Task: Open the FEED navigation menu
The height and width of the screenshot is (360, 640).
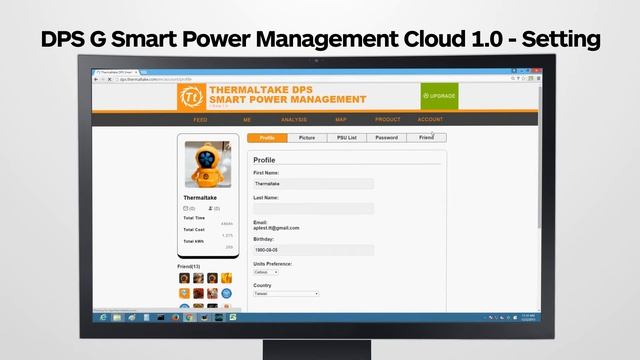Action: 200,120
